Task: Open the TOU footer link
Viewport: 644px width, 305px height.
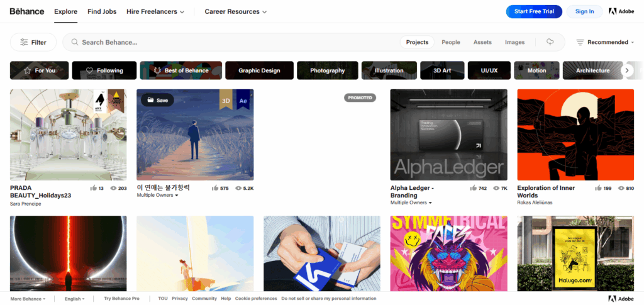Action: click(163, 299)
